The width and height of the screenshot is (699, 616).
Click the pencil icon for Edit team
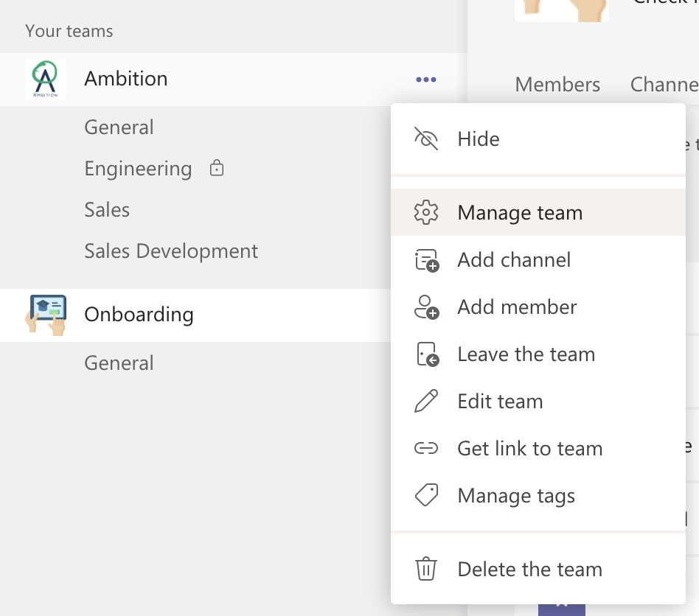click(426, 402)
